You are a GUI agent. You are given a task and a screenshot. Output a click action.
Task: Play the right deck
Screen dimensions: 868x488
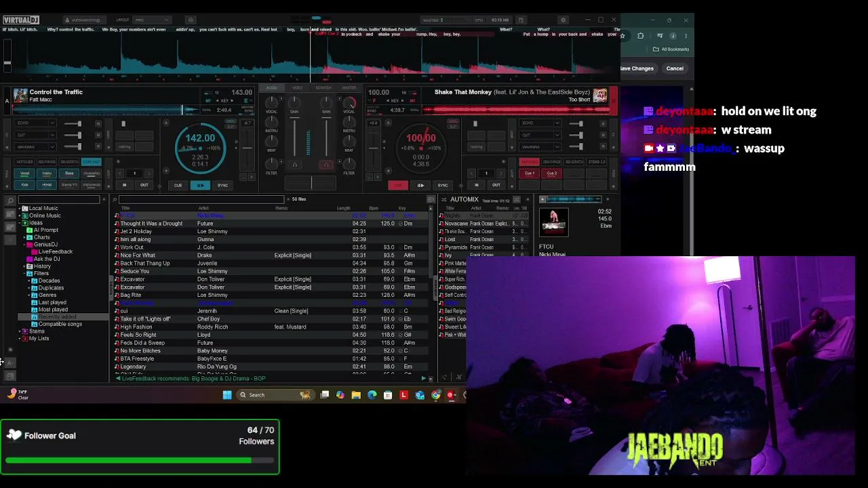pyautogui.click(x=420, y=185)
